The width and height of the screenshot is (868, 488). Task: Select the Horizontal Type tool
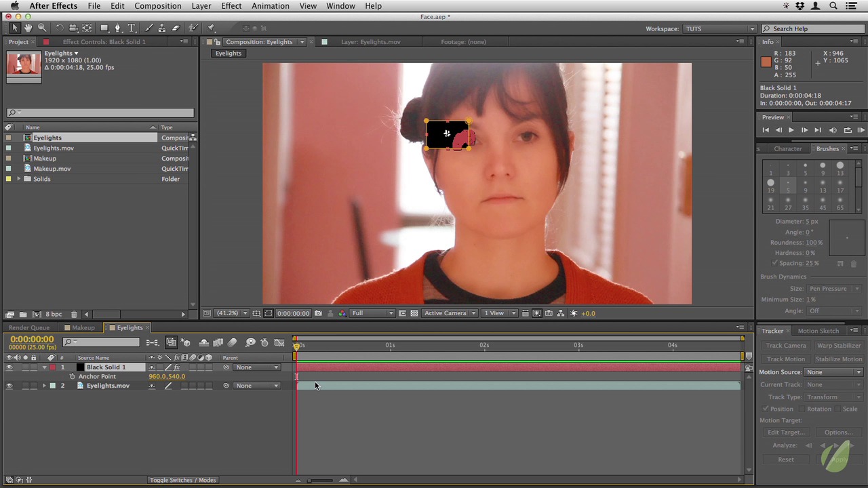pyautogui.click(x=132, y=28)
